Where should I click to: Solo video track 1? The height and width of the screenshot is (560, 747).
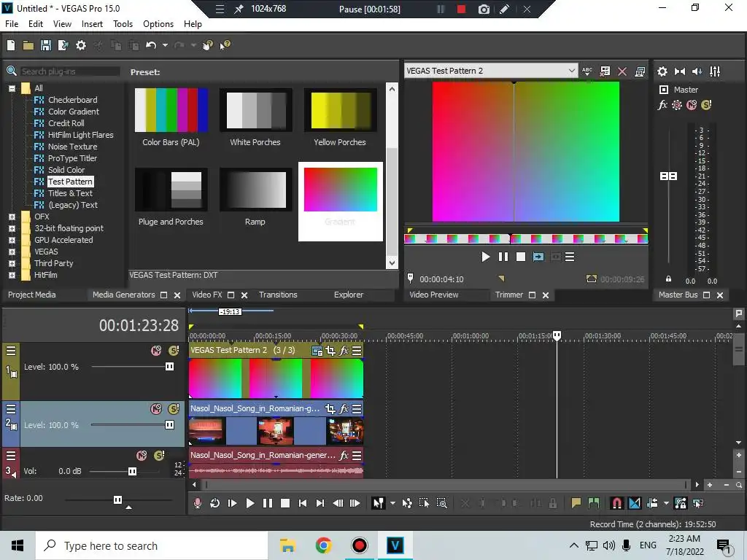pos(174,351)
